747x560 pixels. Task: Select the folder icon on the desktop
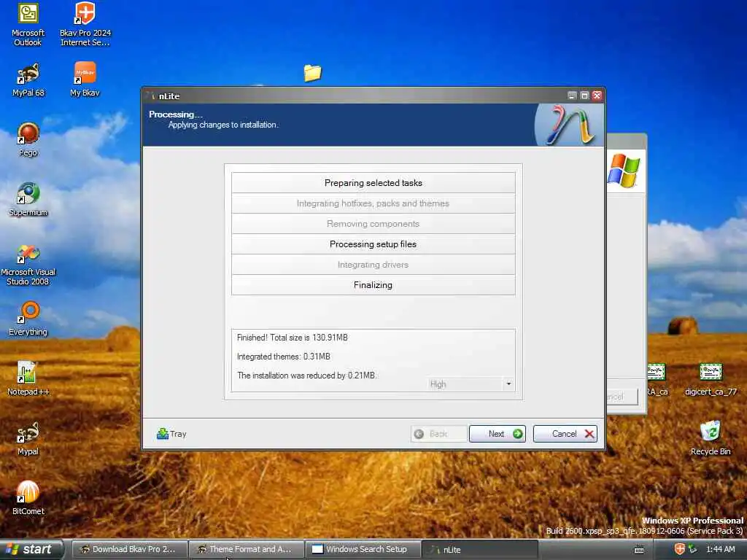312,73
